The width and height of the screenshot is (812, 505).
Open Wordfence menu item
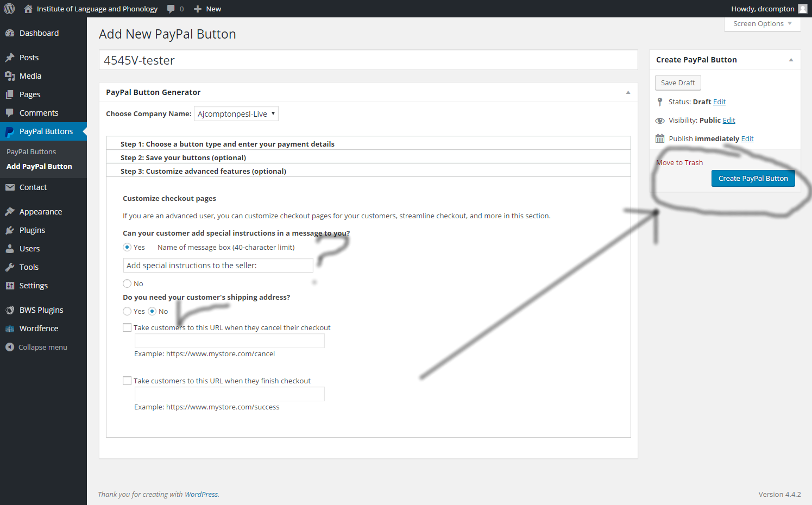pyautogui.click(x=43, y=329)
